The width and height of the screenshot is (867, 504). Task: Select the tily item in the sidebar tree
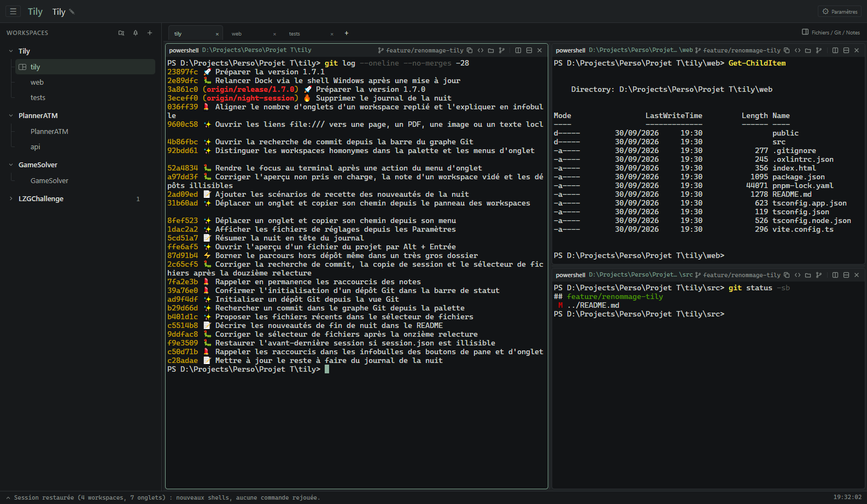point(85,67)
